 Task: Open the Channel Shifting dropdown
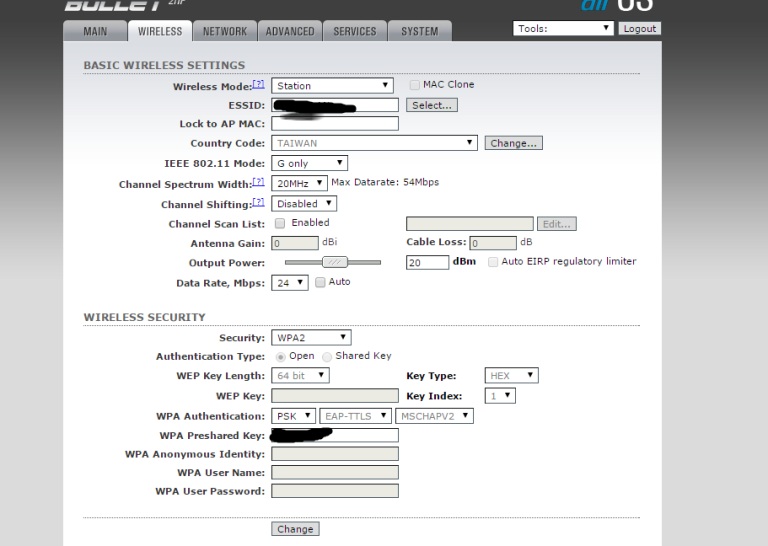click(304, 204)
